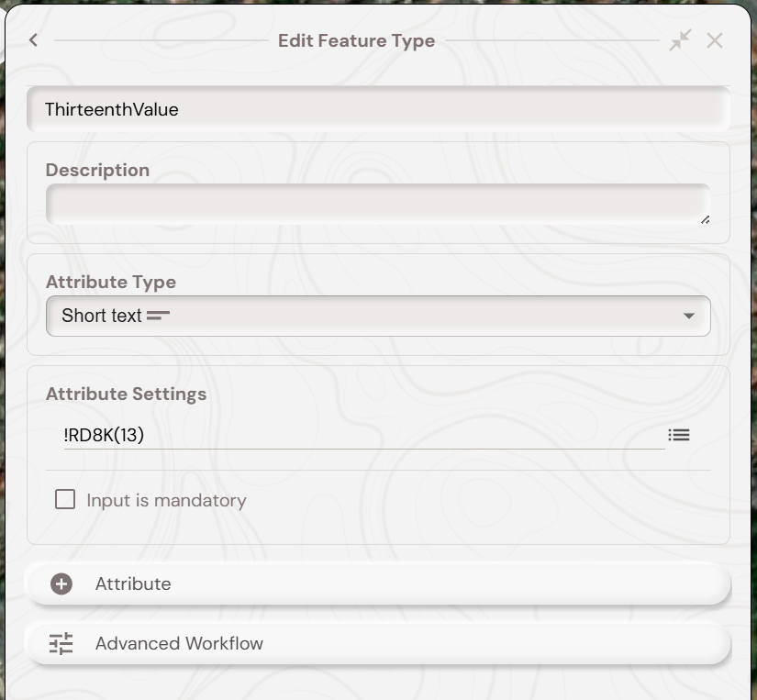Click the Attribute Settings heading label
Viewport: 757px width, 700px height.
[126, 394]
